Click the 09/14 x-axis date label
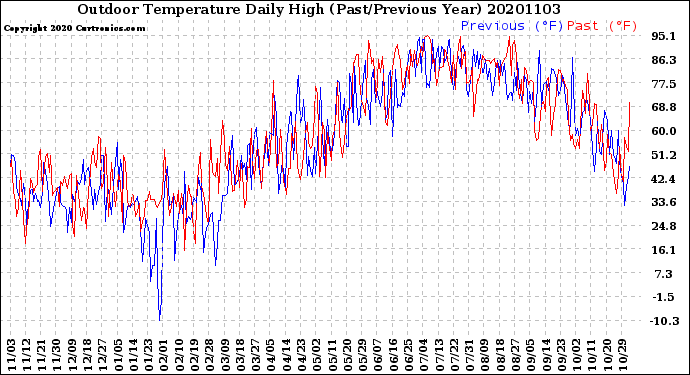 click(545, 355)
